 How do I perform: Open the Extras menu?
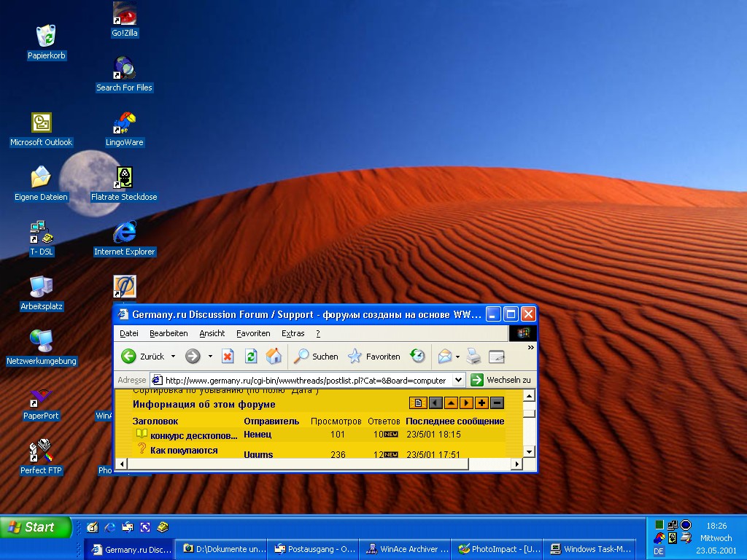pos(293,333)
